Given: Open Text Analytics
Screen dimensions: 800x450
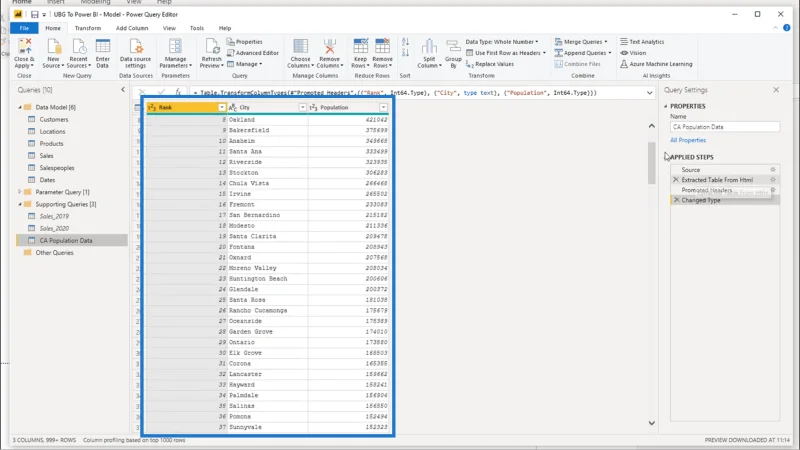Looking at the screenshot, I should pos(642,42).
